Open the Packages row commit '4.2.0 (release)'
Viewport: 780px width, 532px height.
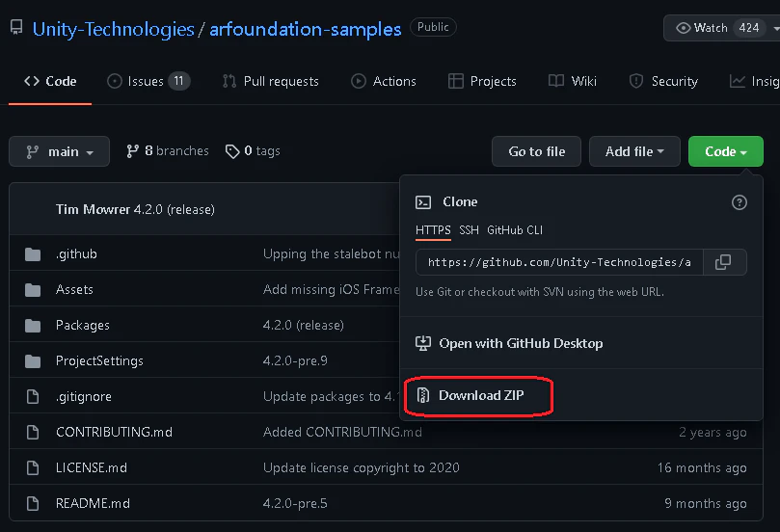click(x=304, y=325)
